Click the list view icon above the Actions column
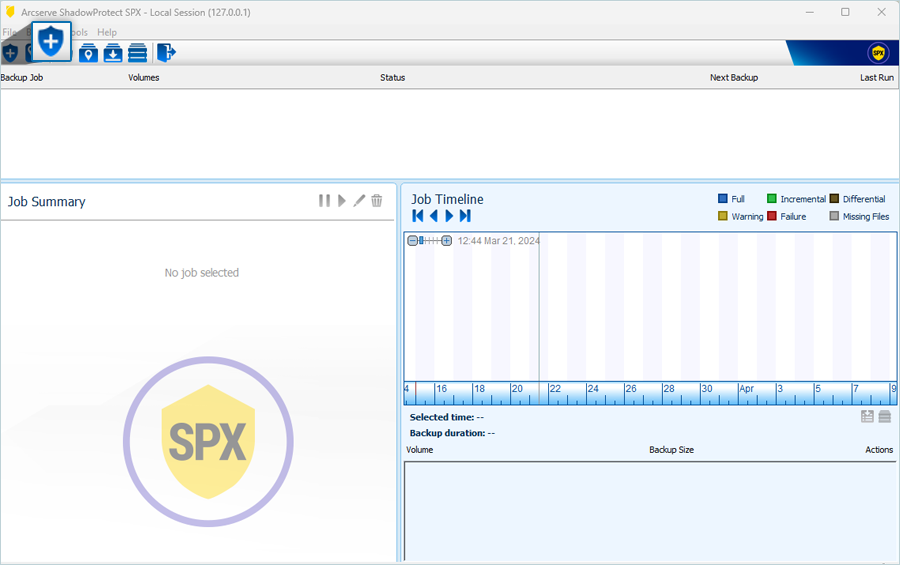The height and width of the screenshot is (565, 900). [885, 416]
